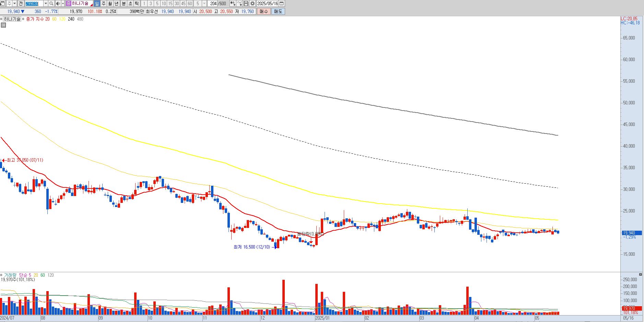Toggle the square marker before 거래량

point(1,275)
